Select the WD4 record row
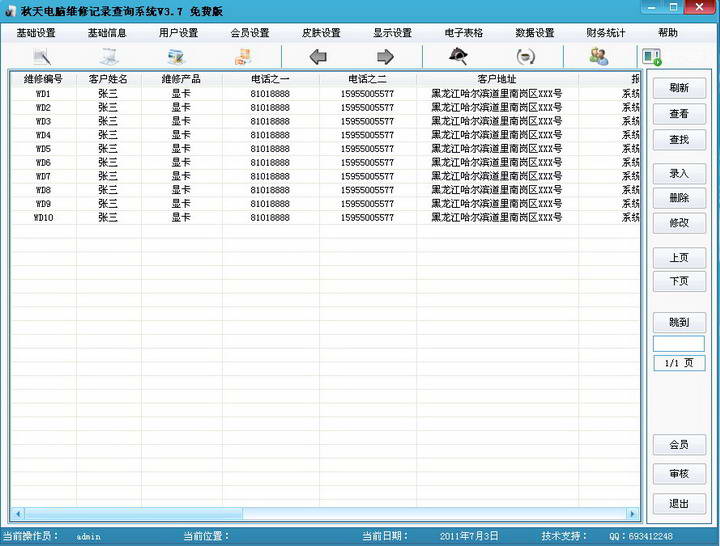Viewport: 720px width, 546px height. pos(325,135)
